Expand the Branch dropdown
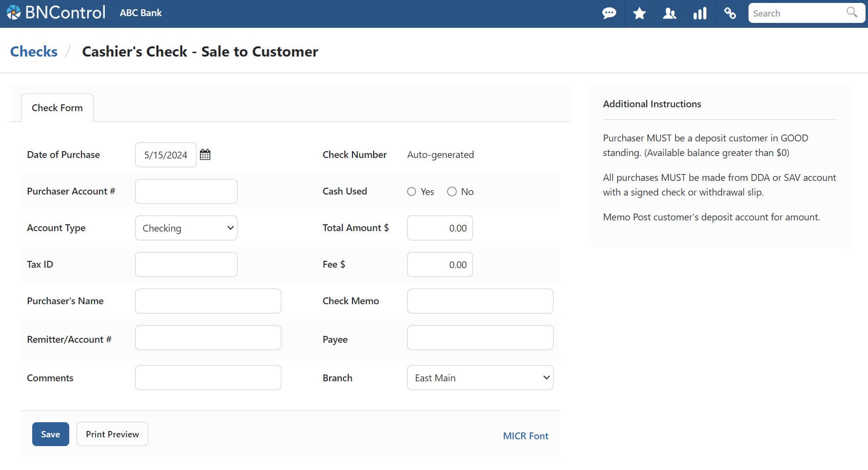The height and width of the screenshot is (470, 868). pos(480,378)
